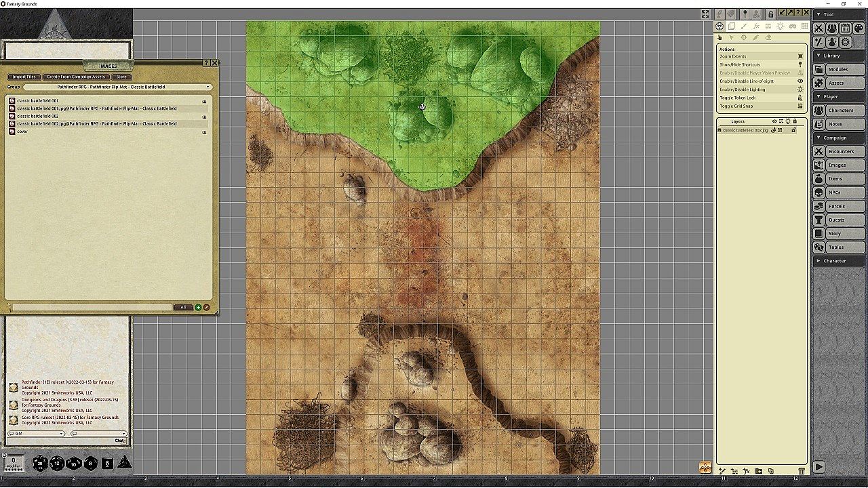Select the target circle tool

(744, 38)
